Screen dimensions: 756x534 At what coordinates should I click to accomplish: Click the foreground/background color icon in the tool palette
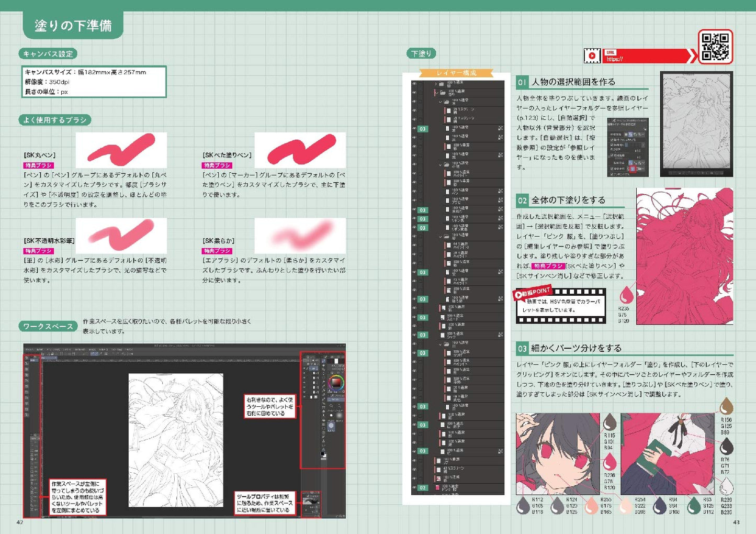click(x=324, y=455)
